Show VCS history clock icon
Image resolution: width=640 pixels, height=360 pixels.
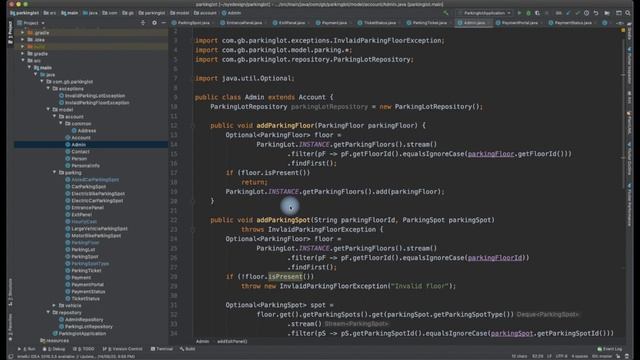coord(587,13)
